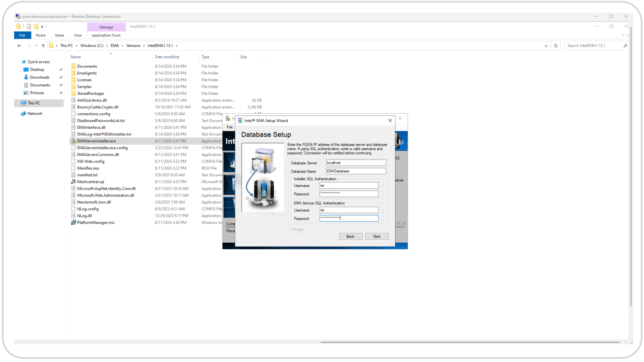The image size is (644, 362).
Task: Click the Search IntelEMA1.13.1 field
Action: (x=594, y=46)
